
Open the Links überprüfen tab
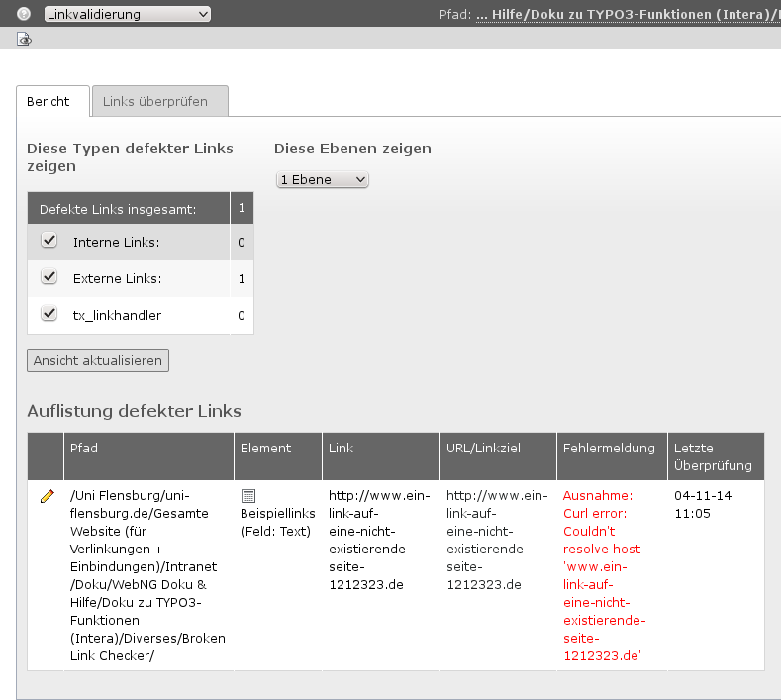pos(158,102)
